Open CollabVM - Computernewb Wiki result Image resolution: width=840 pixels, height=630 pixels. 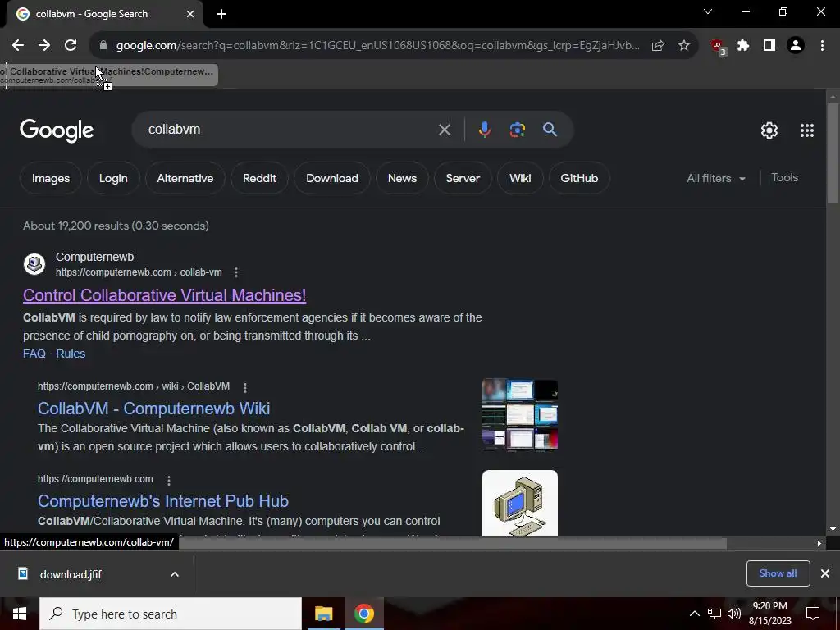click(x=153, y=409)
